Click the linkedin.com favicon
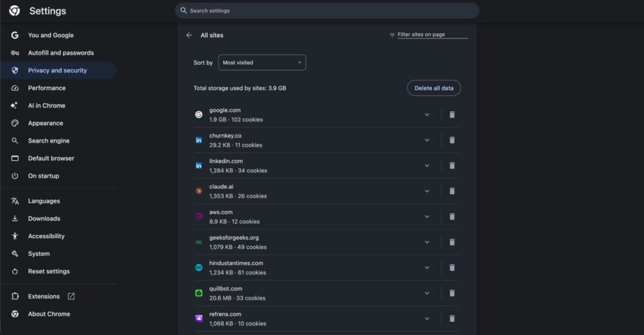 click(x=199, y=165)
